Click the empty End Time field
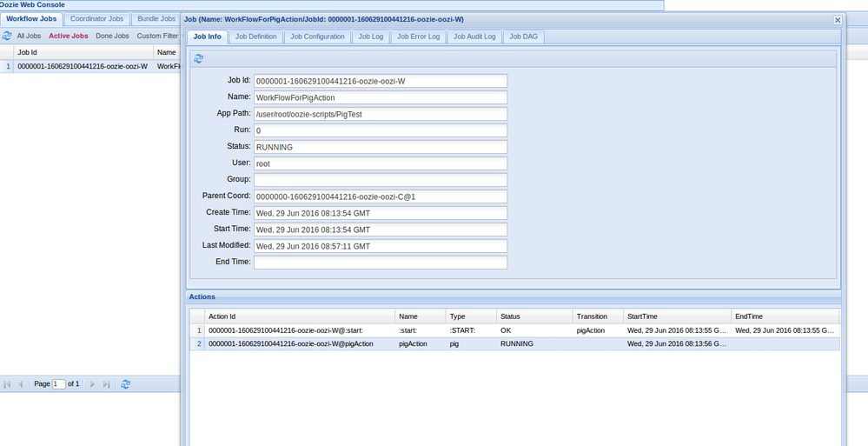This screenshot has width=868, height=446. pyautogui.click(x=381, y=262)
